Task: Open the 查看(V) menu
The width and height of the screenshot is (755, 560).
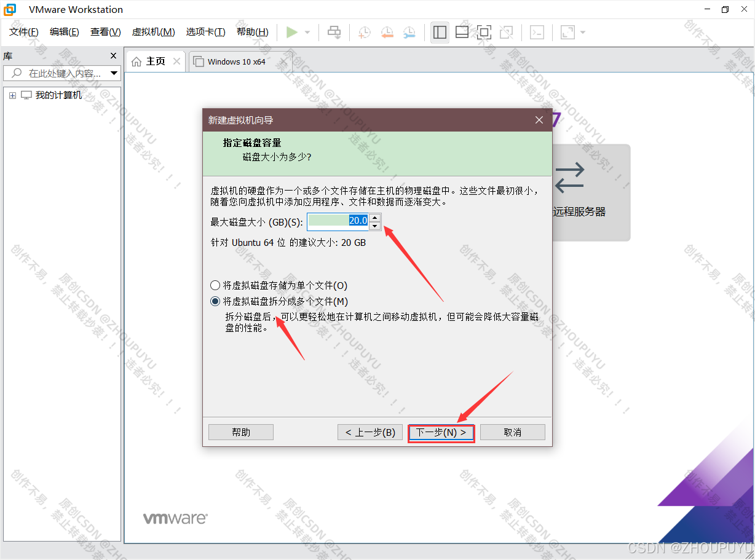Action: click(106, 32)
